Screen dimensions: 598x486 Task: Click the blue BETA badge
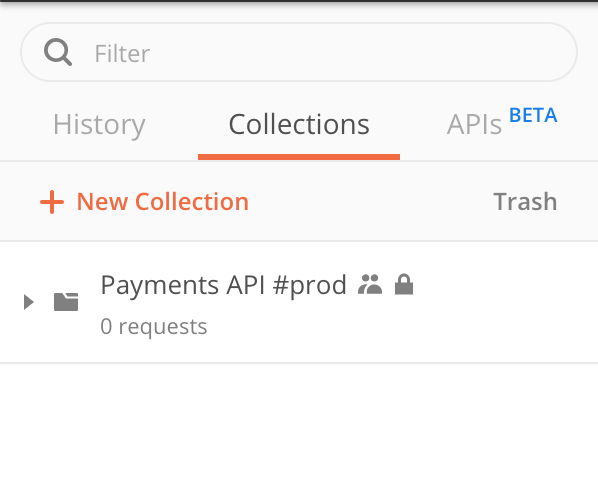(533, 115)
